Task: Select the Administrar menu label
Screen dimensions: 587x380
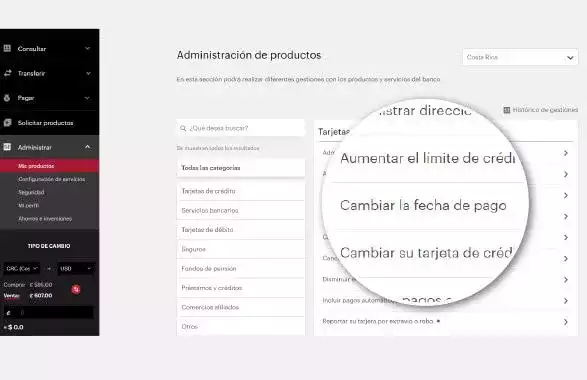Action: (x=35, y=148)
